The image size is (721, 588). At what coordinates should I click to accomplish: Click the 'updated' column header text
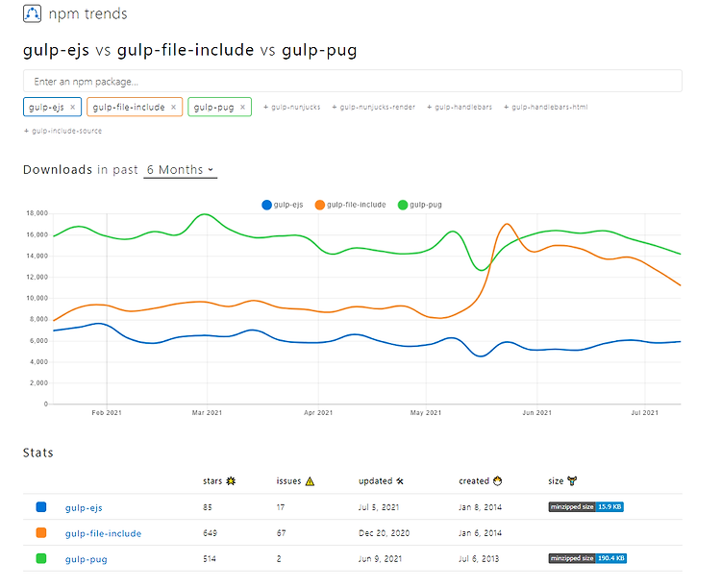point(375,481)
